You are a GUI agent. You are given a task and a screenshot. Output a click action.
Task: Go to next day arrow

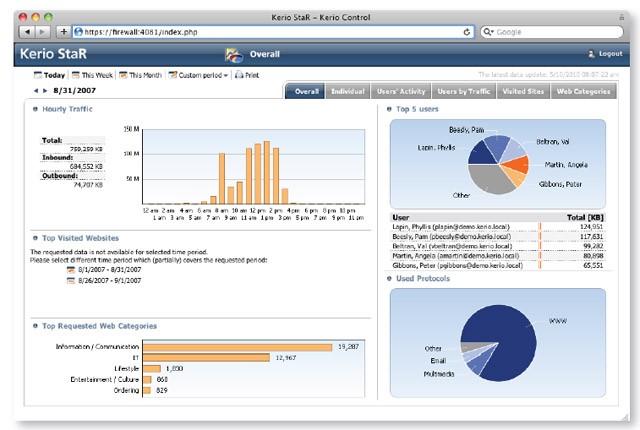[45, 91]
